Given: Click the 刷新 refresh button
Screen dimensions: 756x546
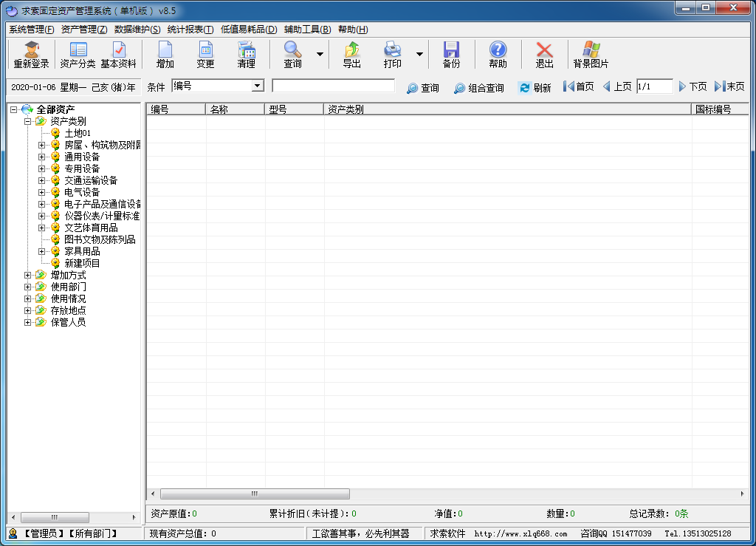Looking at the screenshot, I should pyautogui.click(x=535, y=88).
